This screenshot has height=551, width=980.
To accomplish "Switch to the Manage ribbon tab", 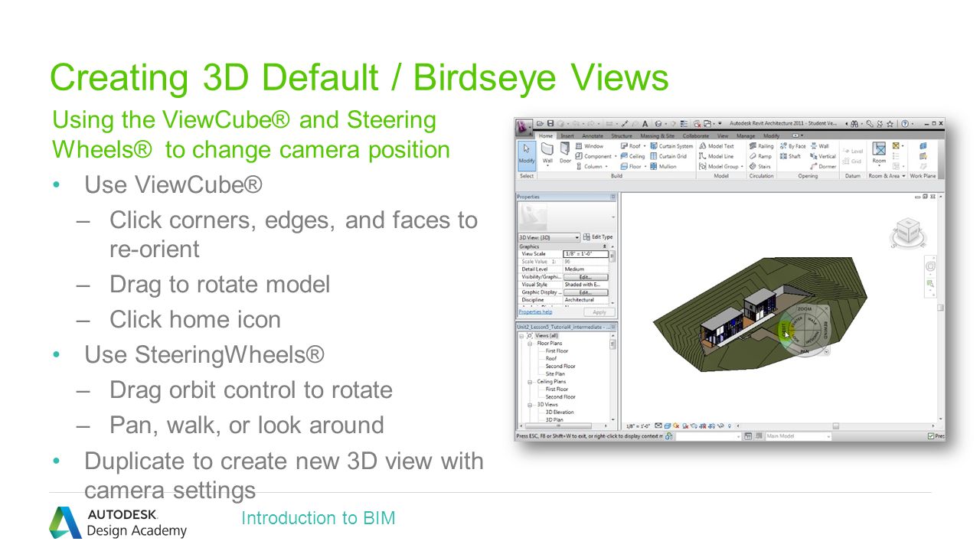I will point(746,135).
